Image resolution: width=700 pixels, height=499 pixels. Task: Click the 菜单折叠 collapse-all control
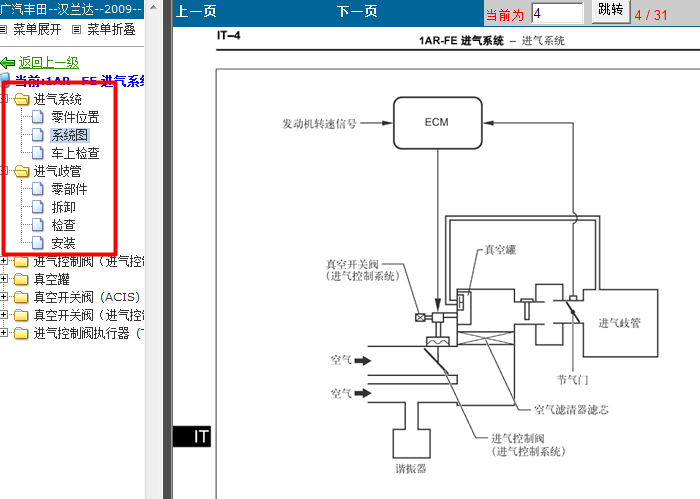(111, 29)
